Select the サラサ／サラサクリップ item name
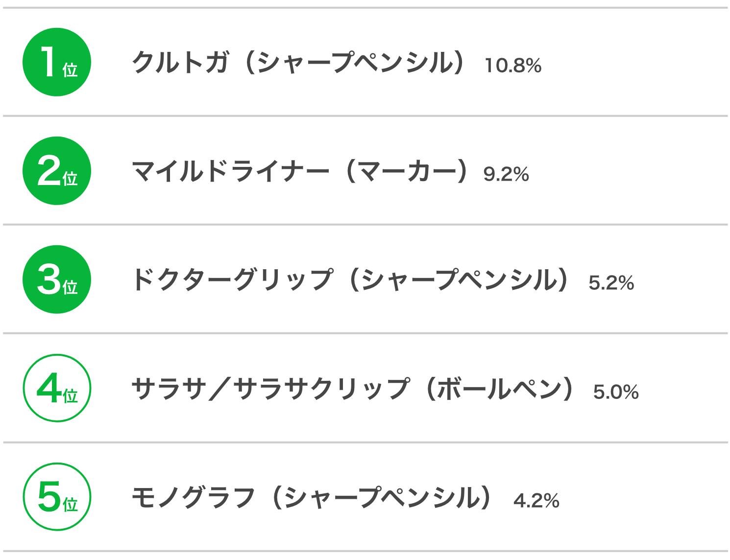This screenshot has width=730, height=560. (270, 389)
